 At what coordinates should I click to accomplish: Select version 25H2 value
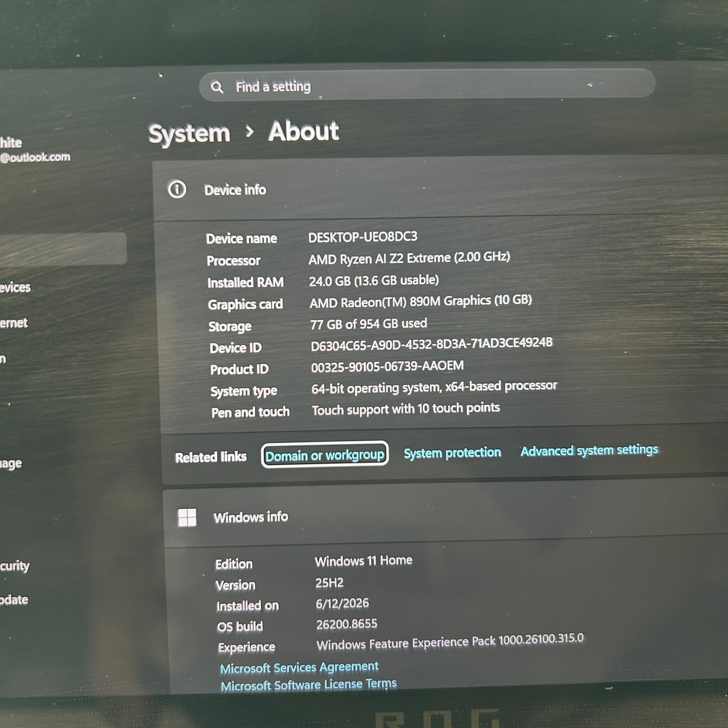(x=329, y=583)
